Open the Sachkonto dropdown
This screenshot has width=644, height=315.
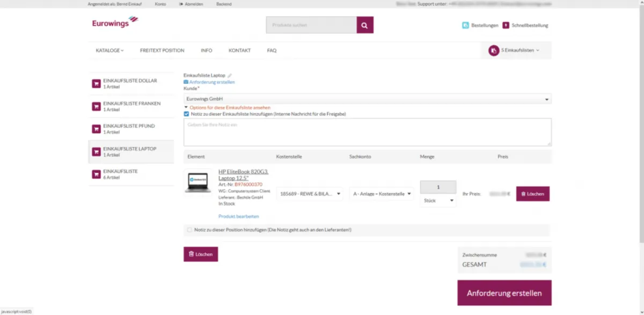point(382,194)
